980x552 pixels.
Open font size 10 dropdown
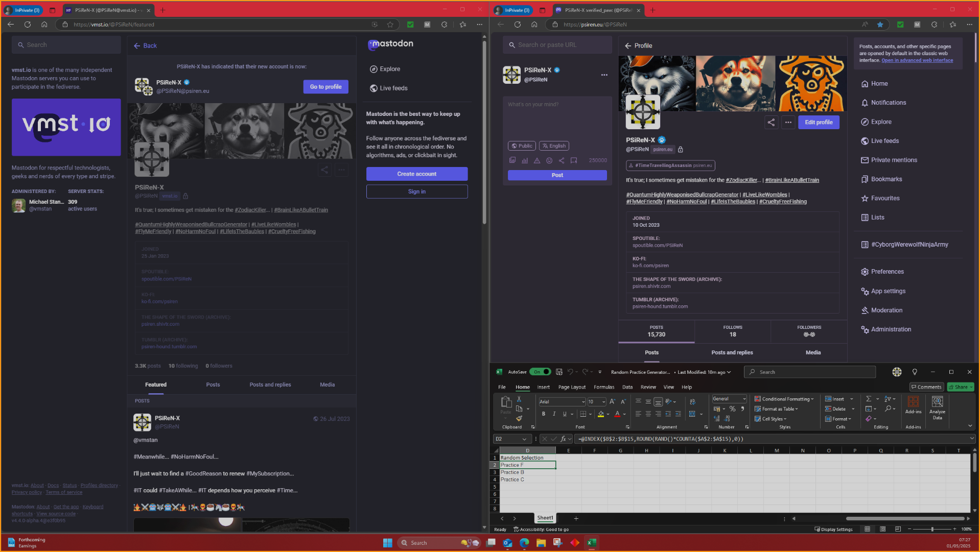603,402
